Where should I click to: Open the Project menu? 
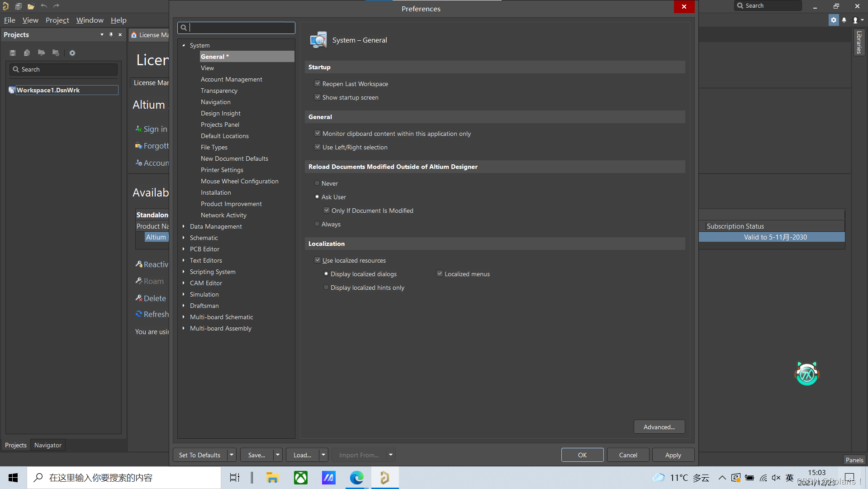pyautogui.click(x=57, y=20)
